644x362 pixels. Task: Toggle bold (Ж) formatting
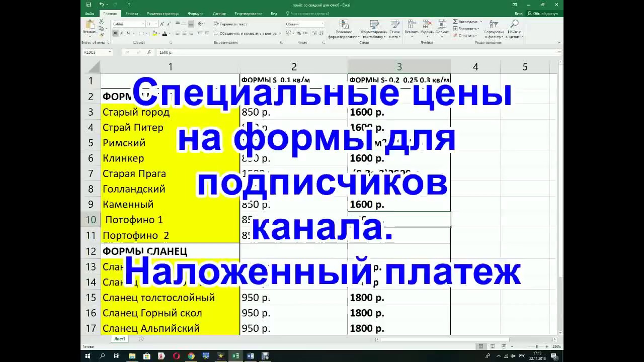(x=115, y=33)
